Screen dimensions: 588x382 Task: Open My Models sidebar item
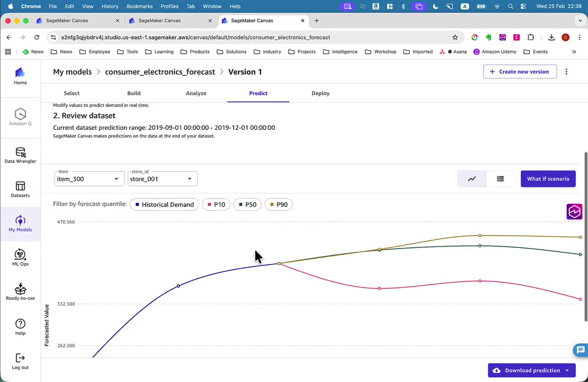coord(20,224)
